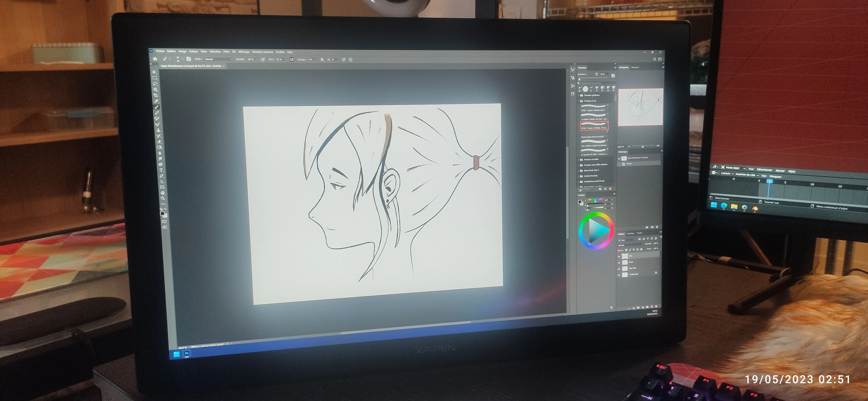Image resolution: width=868 pixels, height=401 pixels.
Task: Toggle pressure for size button
Action: pyautogui.click(x=343, y=60)
